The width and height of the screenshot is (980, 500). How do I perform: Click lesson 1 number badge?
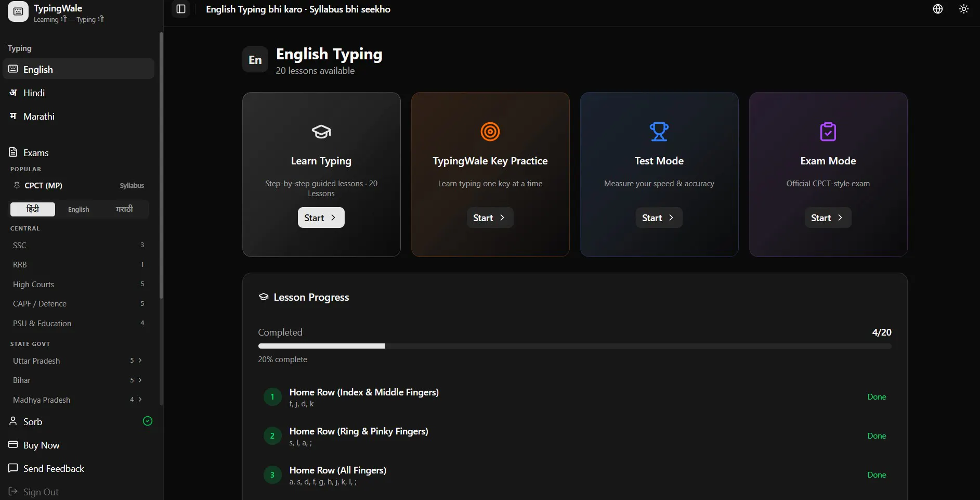pyautogui.click(x=272, y=396)
